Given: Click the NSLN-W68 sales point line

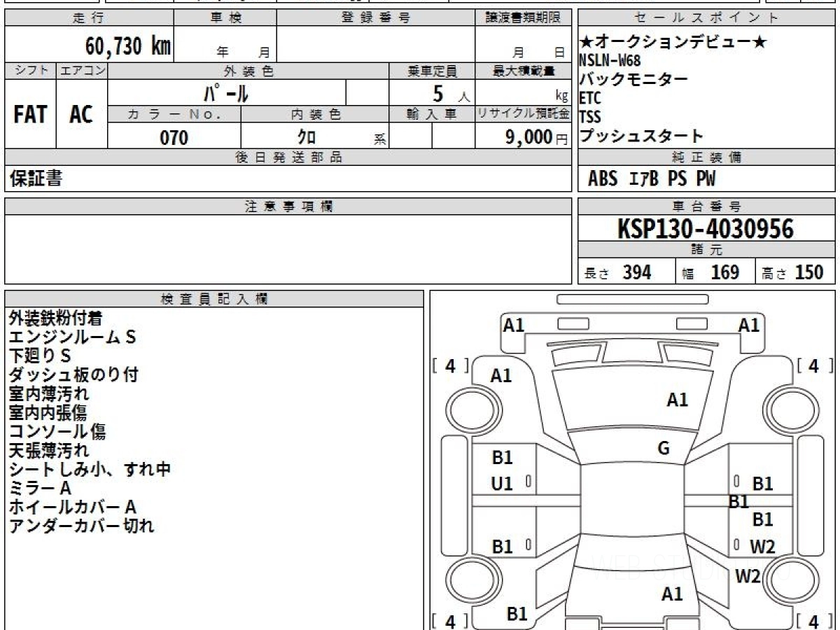Looking at the screenshot, I should [x=610, y=61].
